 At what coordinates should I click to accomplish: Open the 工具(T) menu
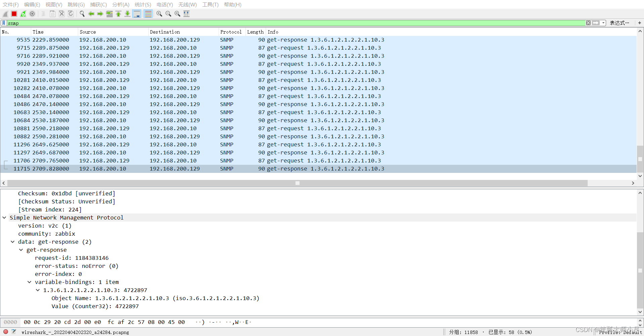click(210, 4)
